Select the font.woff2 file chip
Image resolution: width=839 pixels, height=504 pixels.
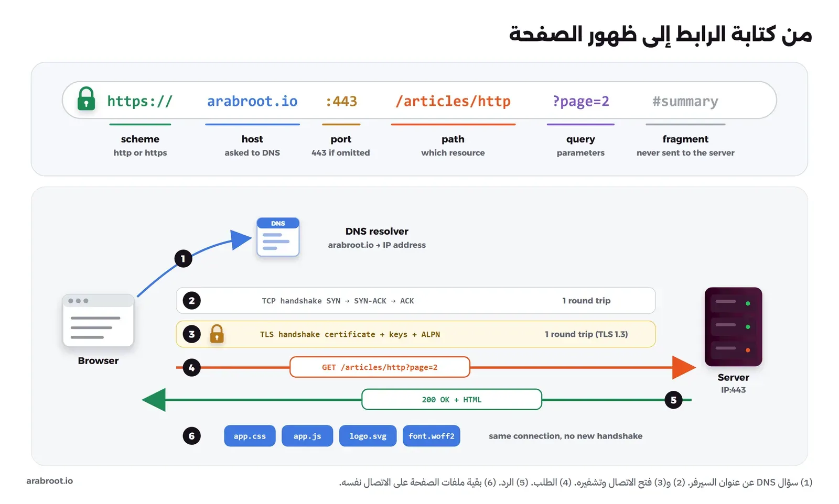pyautogui.click(x=432, y=436)
